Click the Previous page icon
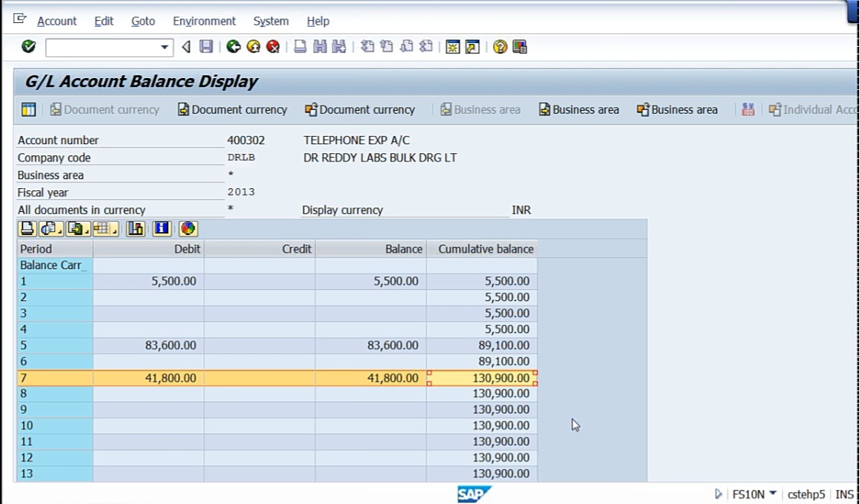The width and height of the screenshot is (859, 504). pos(387,47)
